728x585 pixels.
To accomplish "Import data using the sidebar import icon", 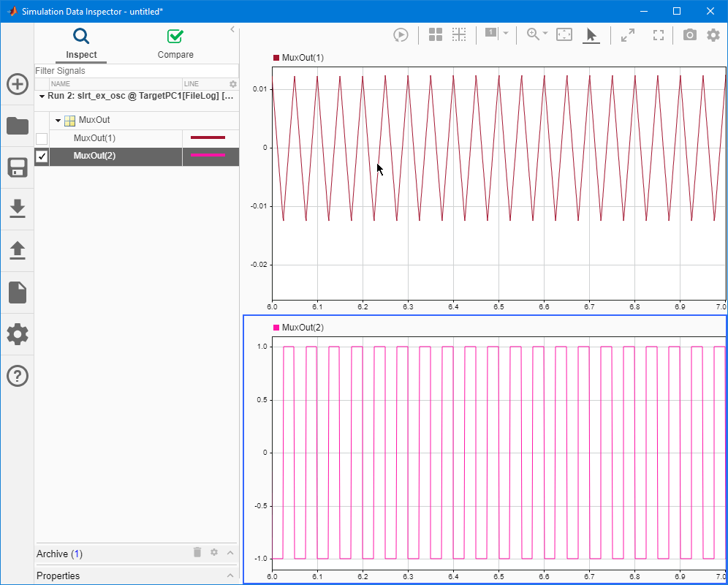I will click(x=17, y=209).
